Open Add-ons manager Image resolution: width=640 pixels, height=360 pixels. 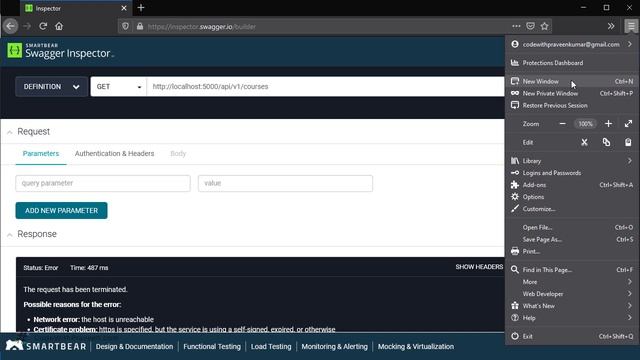pos(572,185)
